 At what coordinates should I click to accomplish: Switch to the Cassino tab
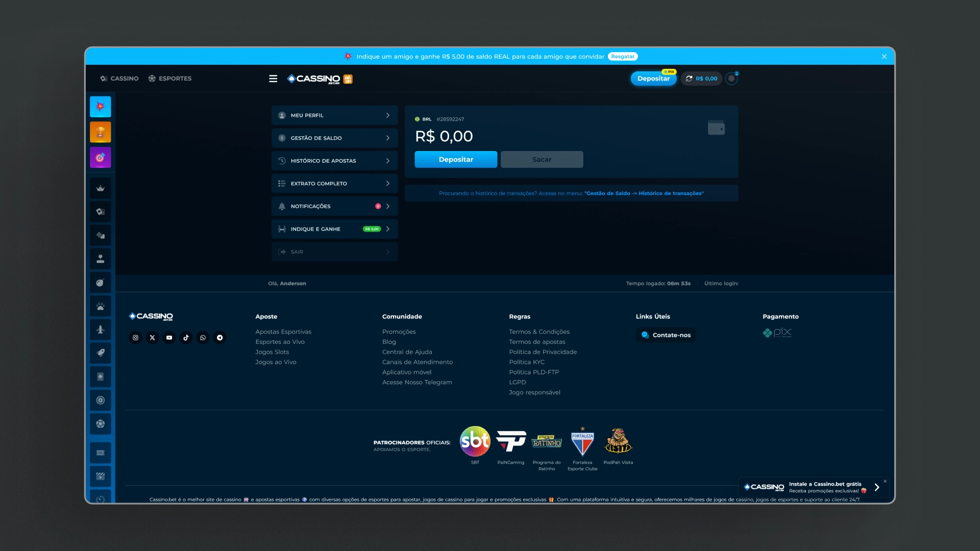[x=119, y=79]
